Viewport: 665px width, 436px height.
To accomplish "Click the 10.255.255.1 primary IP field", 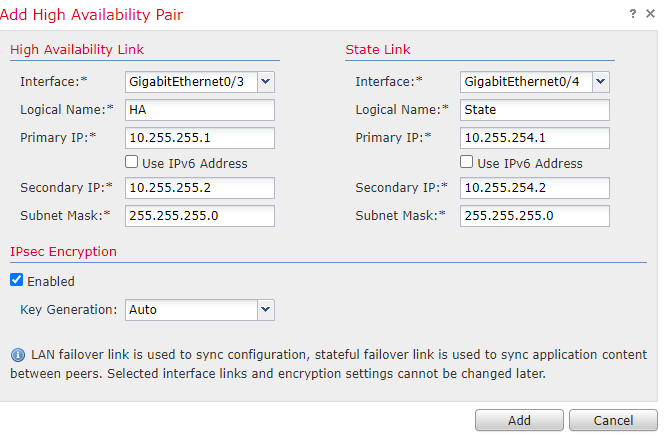I will 200,137.
